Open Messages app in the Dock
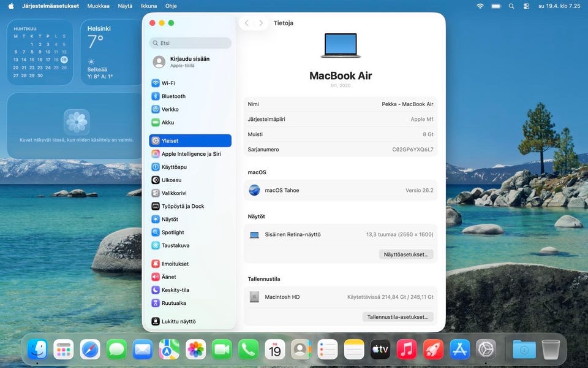Screen dimensions: 588x368 tap(116, 350)
